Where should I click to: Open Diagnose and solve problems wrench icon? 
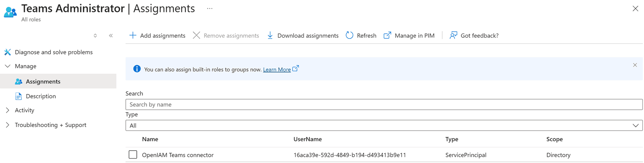pyautogui.click(x=7, y=52)
